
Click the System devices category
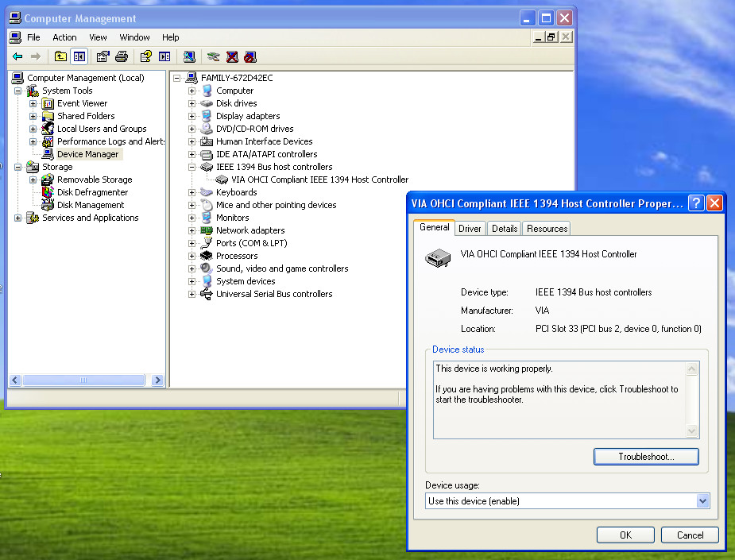(246, 281)
